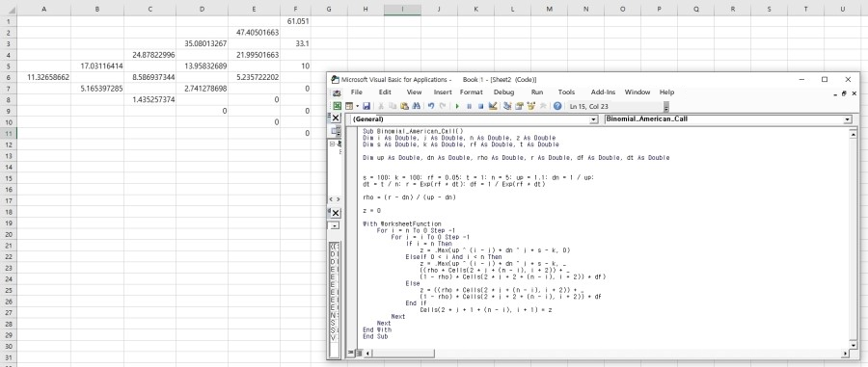Open the File menu in VBA editor
Viewport: 868px width, 367px height.
point(357,92)
